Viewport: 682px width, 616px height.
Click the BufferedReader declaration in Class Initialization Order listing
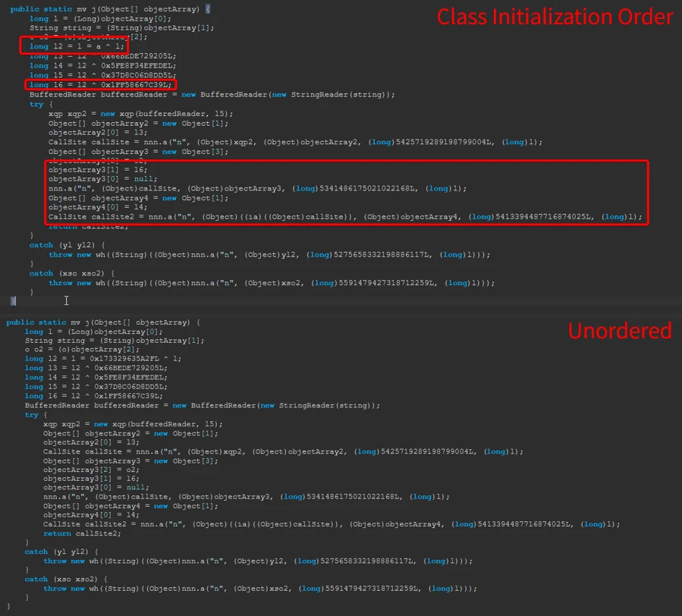click(212, 94)
